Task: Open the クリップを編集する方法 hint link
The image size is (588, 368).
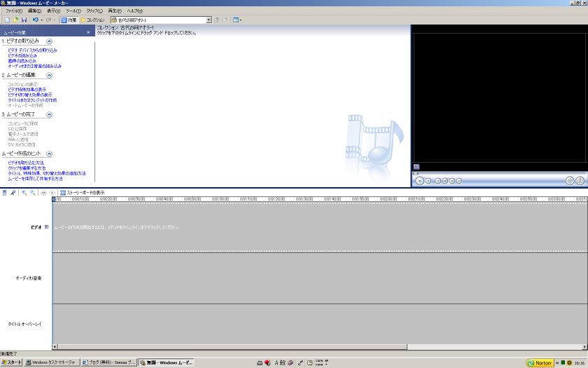Action: point(27,168)
